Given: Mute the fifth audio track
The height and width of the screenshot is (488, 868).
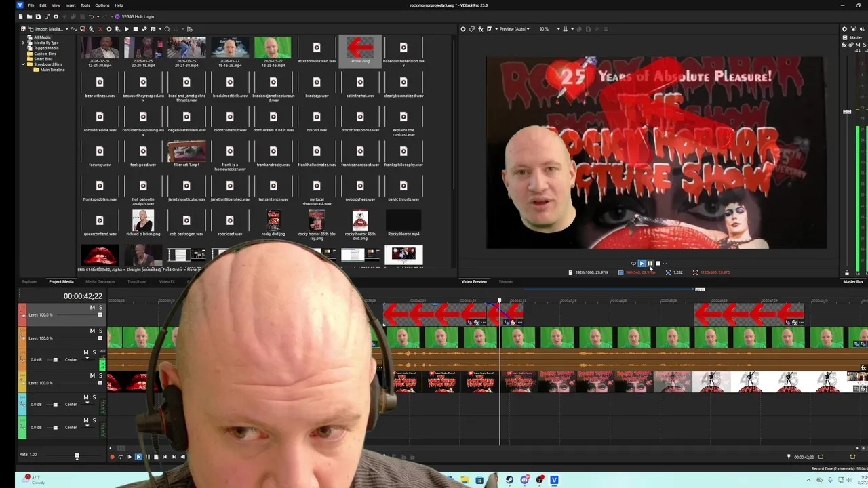Looking at the screenshot, I should (x=85, y=397).
